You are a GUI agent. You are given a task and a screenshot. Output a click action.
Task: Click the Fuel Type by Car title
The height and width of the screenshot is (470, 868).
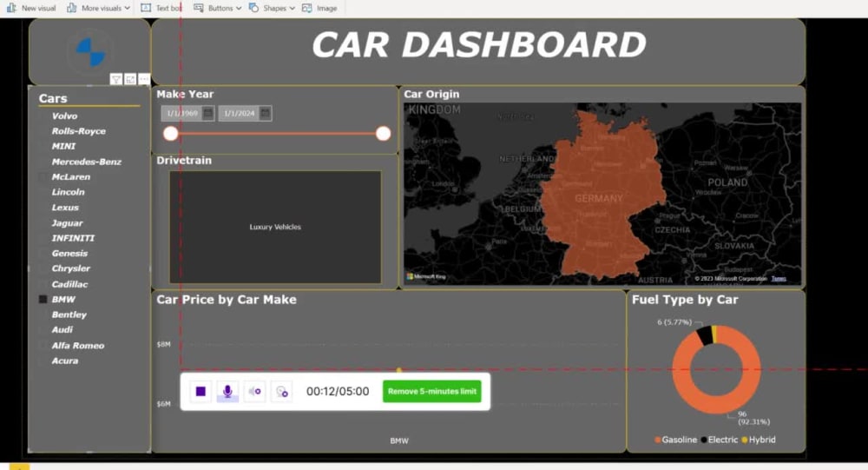(x=685, y=300)
